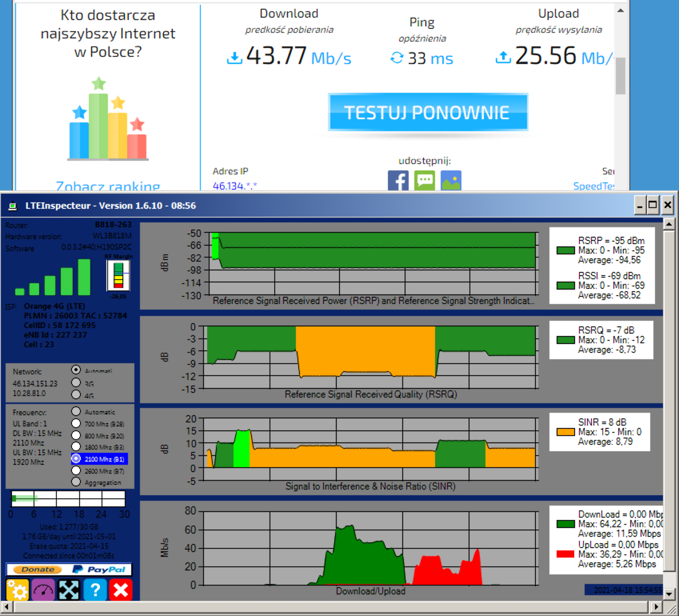
Task: Select the 3G network radio button
Action: [x=76, y=382]
